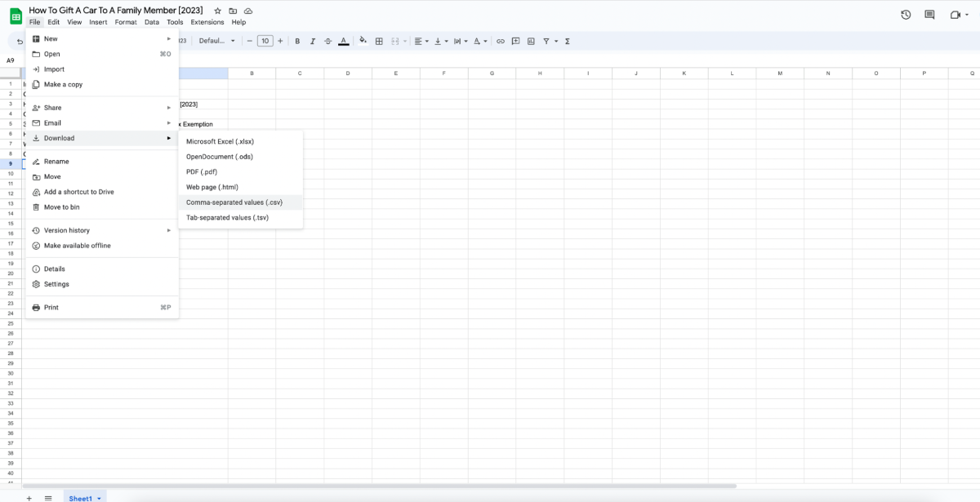The height and width of the screenshot is (502, 980).
Task: Open the Edit menu
Action: pos(53,22)
